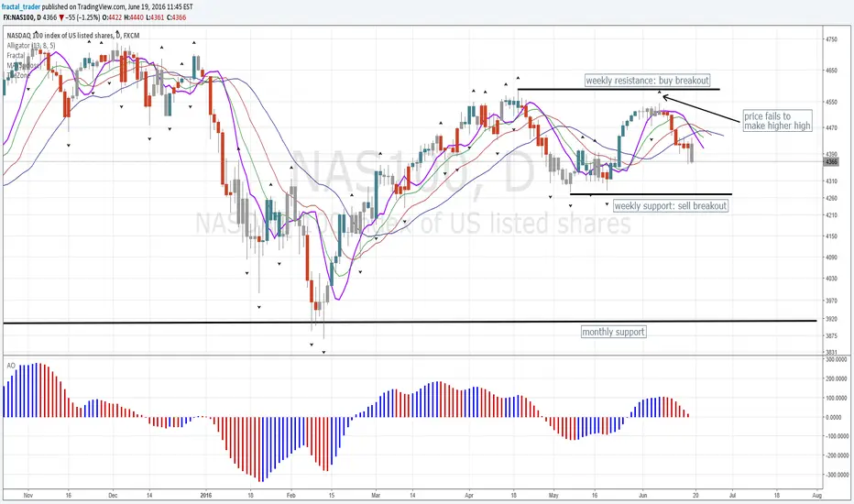Click the Dec label on time axis
This screenshot has height=504, width=854.
113,496
